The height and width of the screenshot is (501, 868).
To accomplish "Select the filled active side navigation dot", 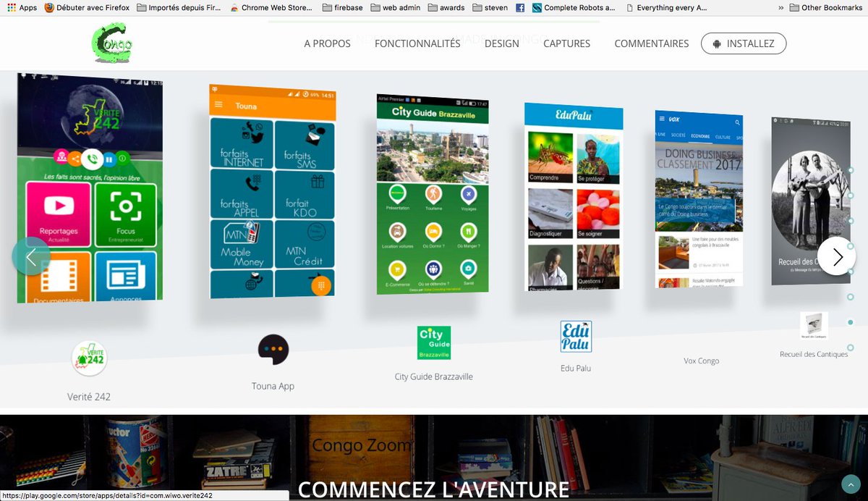I will click(851, 322).
